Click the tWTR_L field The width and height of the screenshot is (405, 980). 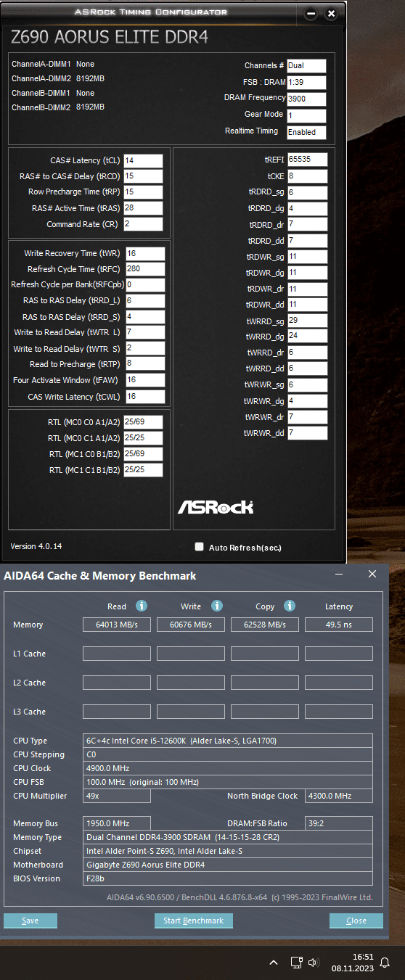(x=145, y=332)
